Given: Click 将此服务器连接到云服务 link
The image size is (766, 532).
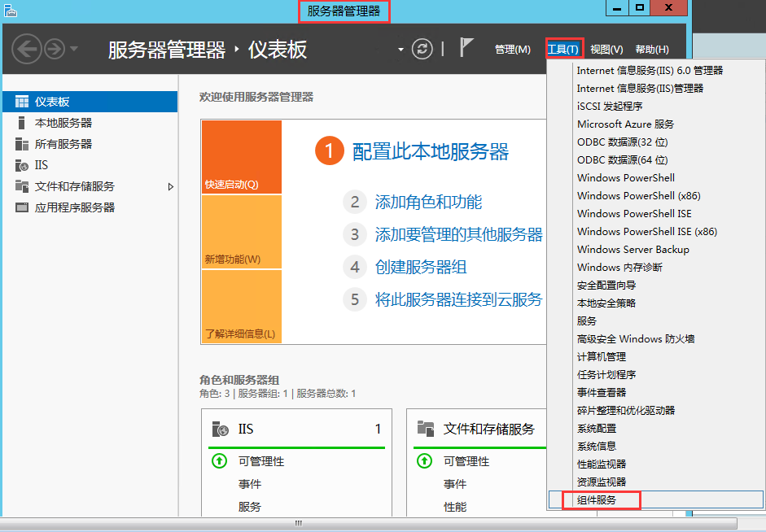Looking at the screenshot, I should click(459, 299).
